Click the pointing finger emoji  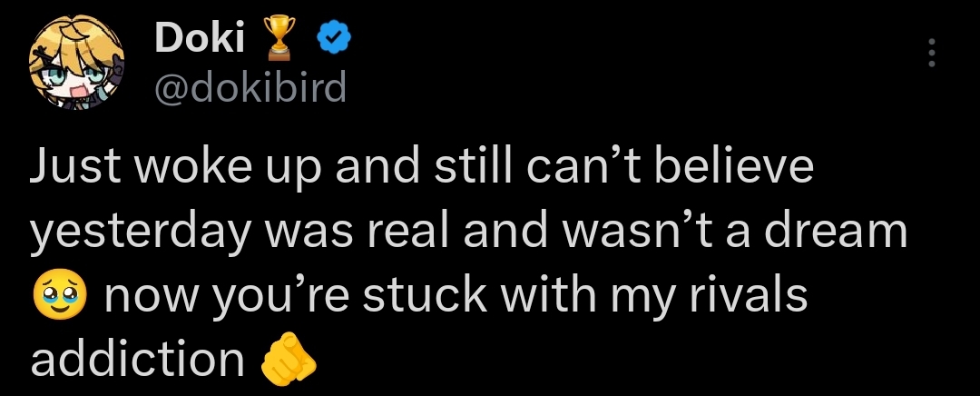[288, 361]
